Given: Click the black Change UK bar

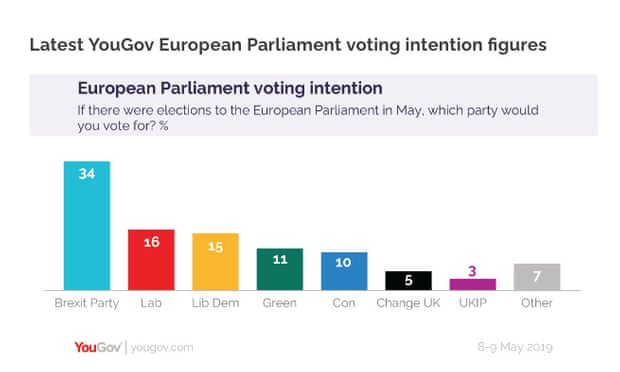Looking at the screenshot, I should click(408, 281).
